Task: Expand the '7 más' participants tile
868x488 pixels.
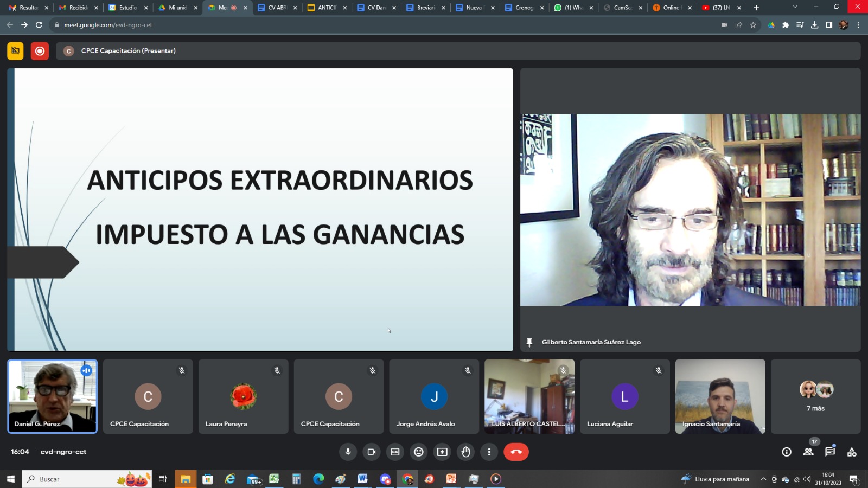Action: coord(815,396)
